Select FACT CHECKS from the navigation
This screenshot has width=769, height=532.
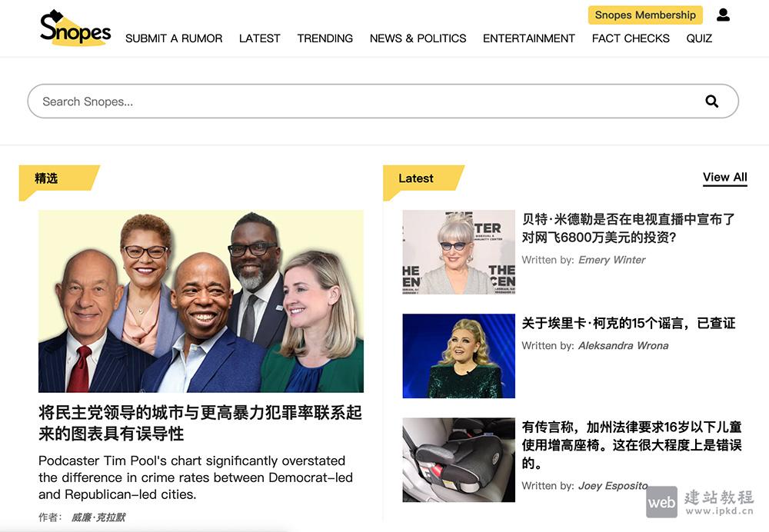click(630, 38)
